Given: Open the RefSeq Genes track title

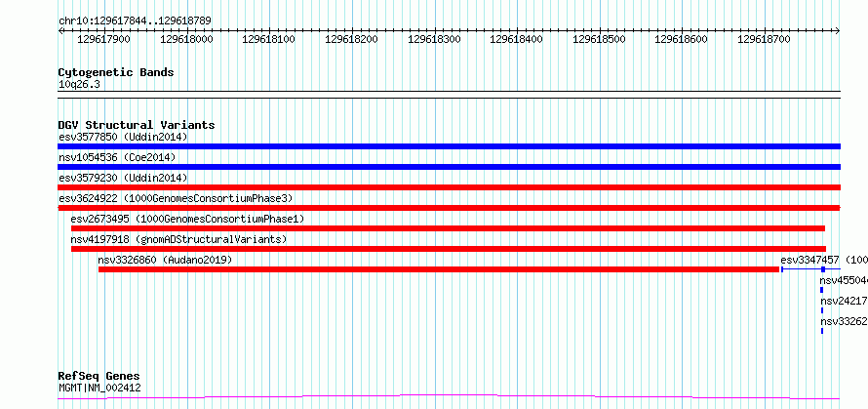Looking at the screenshot, I should [99, 377].
